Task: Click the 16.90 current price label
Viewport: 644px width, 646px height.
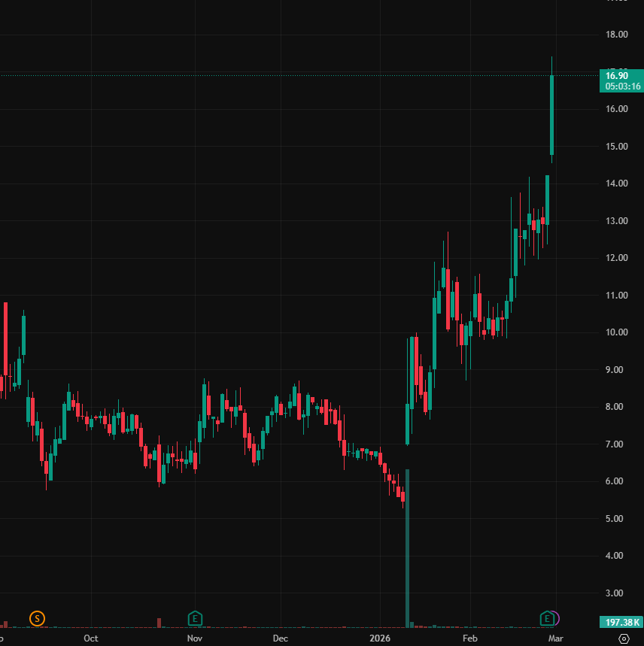Action: 621,80
